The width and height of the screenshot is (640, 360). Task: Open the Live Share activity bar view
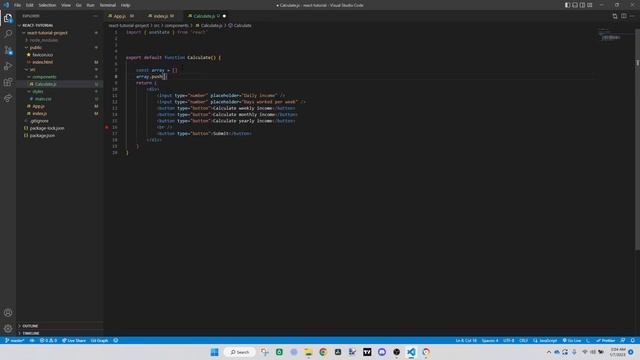coord(8,98)
